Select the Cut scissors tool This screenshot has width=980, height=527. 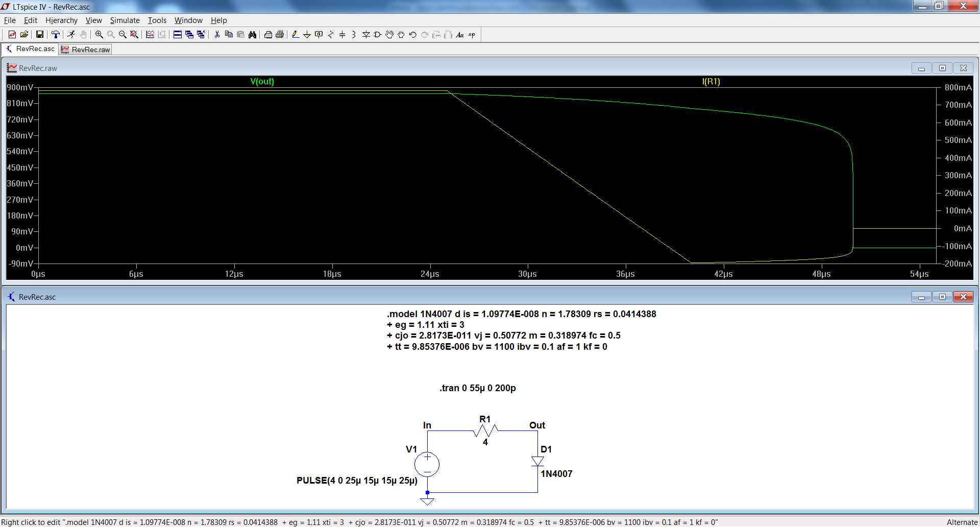click(217, 35)
